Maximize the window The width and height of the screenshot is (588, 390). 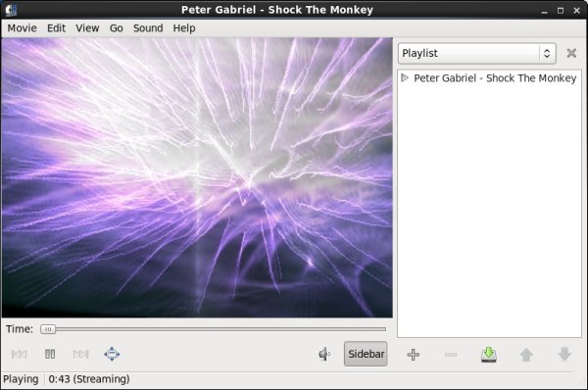561,11
